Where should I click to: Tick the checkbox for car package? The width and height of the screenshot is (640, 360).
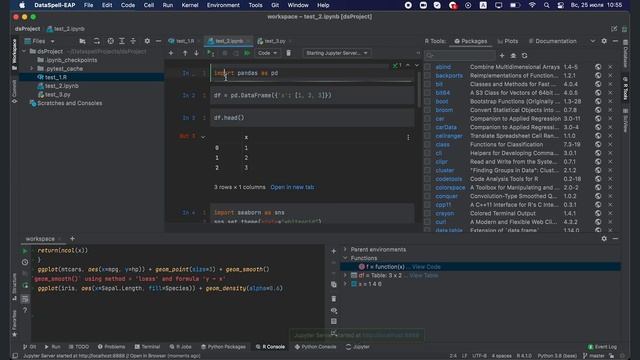(x=427, y=119)
